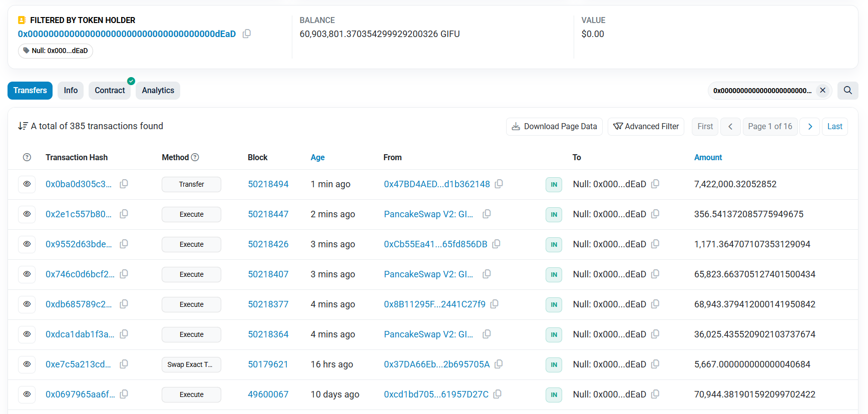Copy To address in block 49600067 row
This screenshot has width=868, height=414.
point(655,394)
